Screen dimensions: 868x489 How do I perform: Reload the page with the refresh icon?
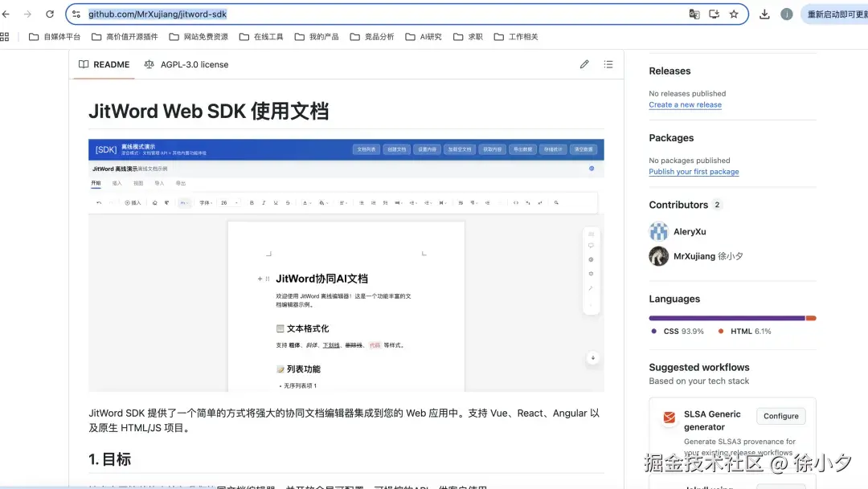click(50, 14)
